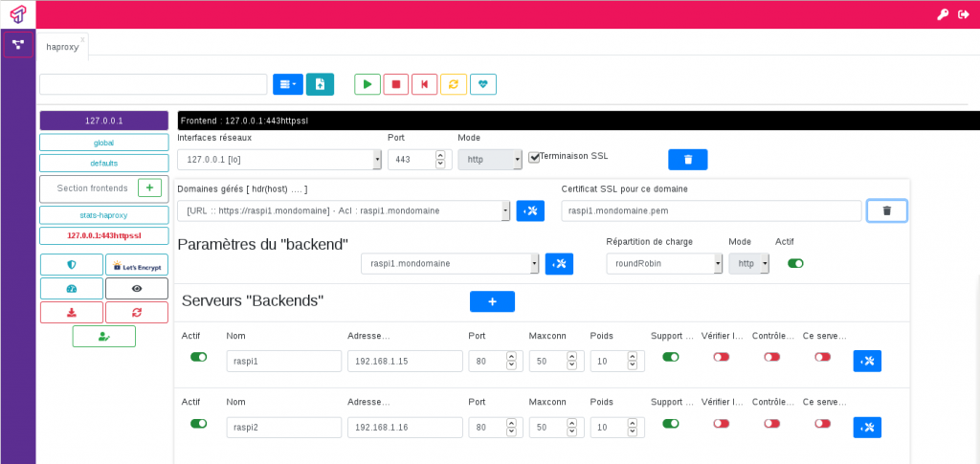The image size is (980, 464).
Task: Increase the frontend Port 443 stepper
Action: pos(440,155)
